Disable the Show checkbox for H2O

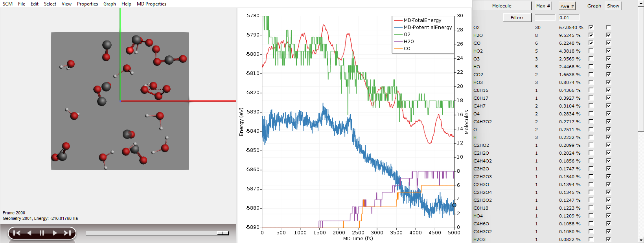click(x=609, y=35)
